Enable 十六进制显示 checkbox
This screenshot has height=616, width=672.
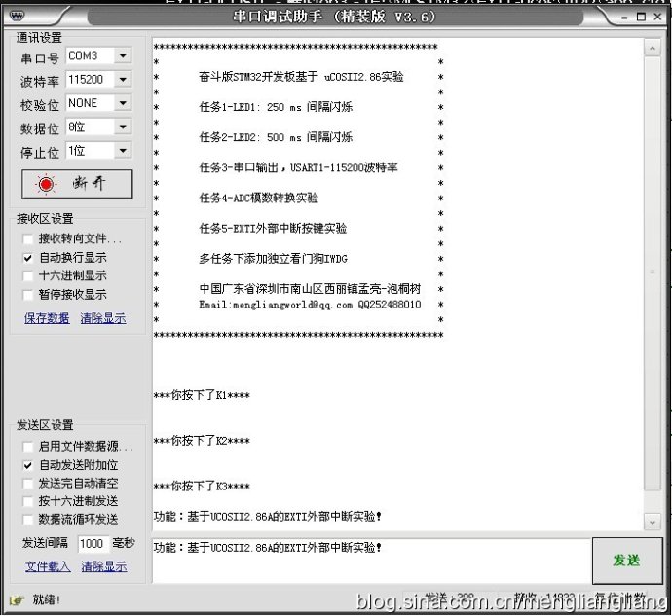coord(28,276)
